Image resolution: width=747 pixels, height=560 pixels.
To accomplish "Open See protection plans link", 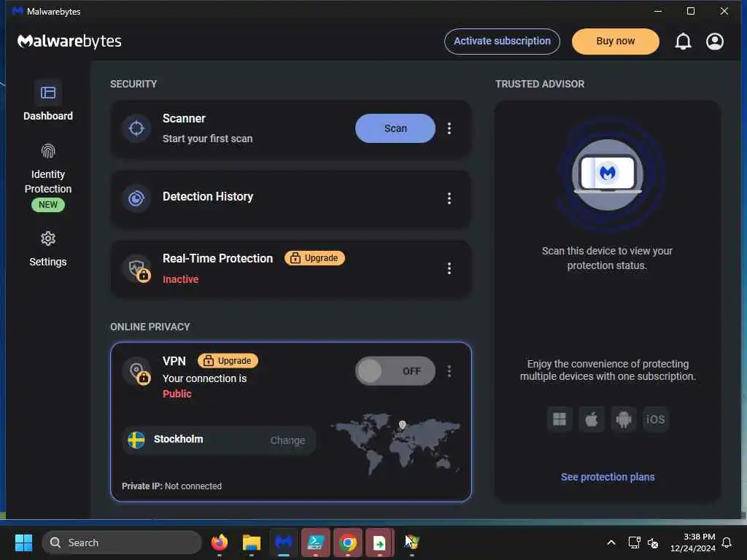I will [x=608, y=477].
